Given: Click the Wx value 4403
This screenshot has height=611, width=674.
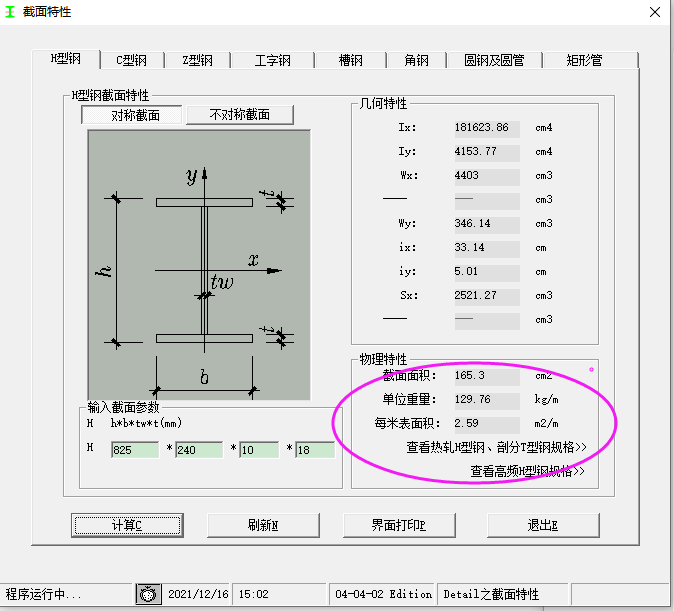Looking at the screenshot, I should point(487,176).
